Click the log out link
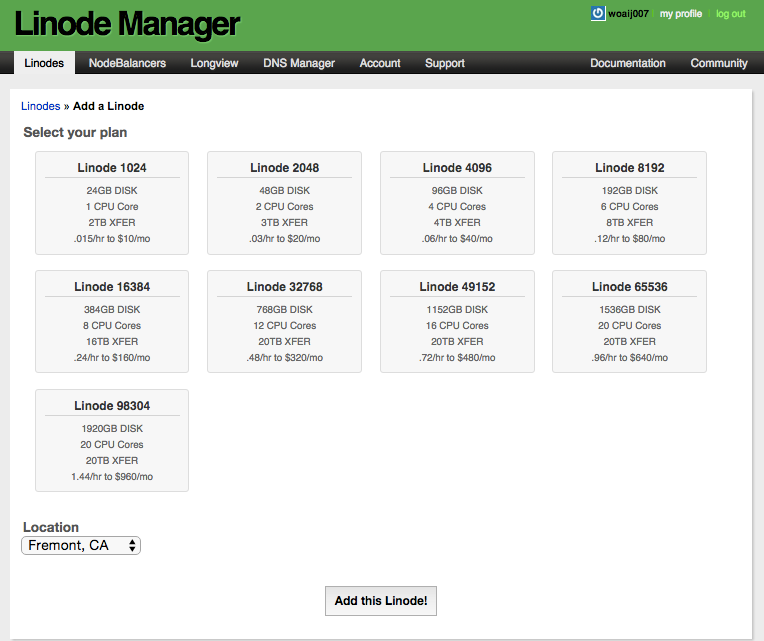 (730, 14)
